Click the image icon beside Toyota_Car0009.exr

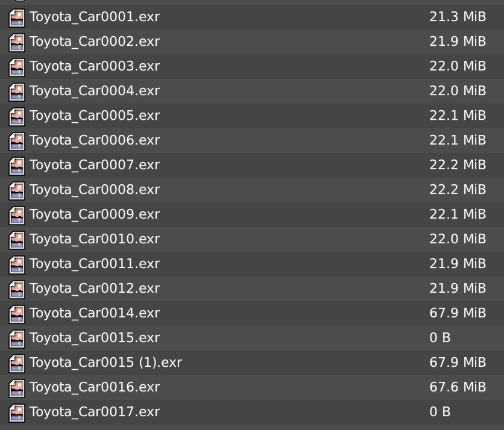tap(17, 216)
